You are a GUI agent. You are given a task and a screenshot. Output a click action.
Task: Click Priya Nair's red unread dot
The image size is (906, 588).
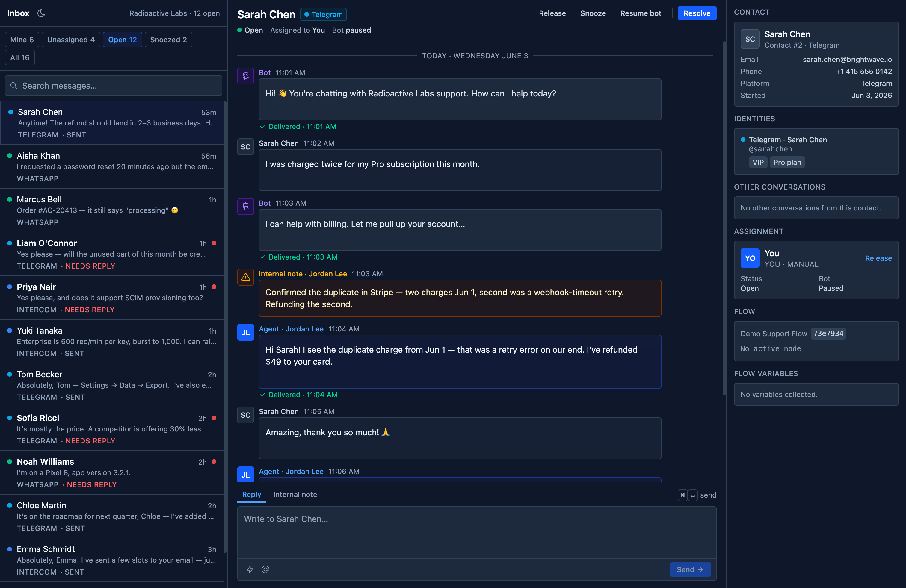pos(214,287)
